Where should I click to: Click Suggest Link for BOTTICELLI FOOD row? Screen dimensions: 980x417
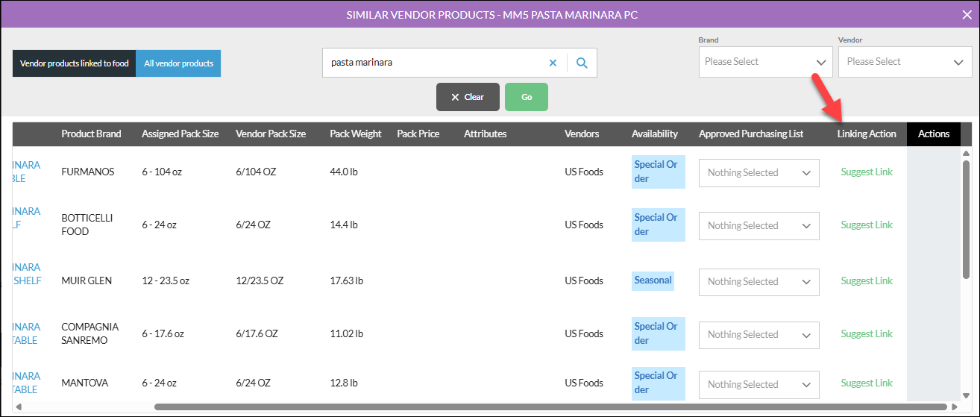[x=867, y=225]
